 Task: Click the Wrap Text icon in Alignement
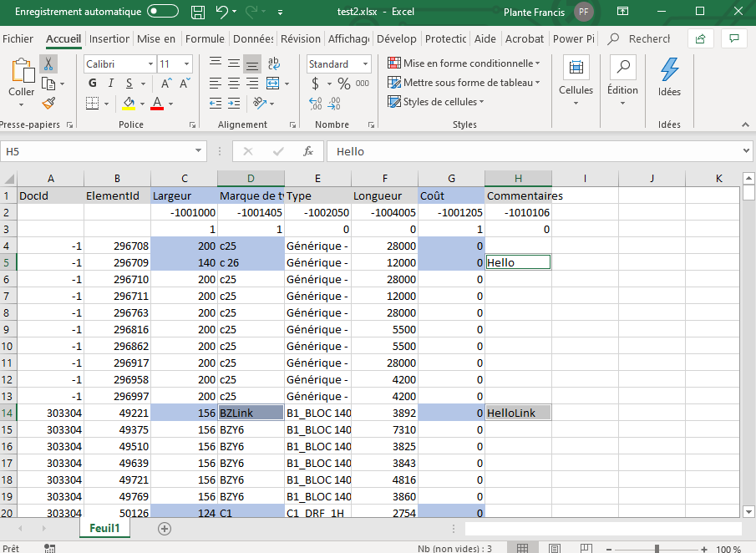[272, 63]
